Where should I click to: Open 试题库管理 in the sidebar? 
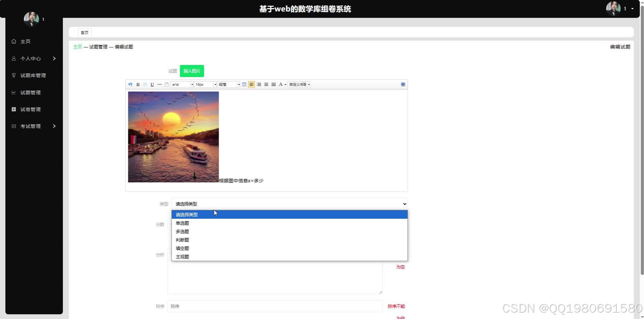33,75
